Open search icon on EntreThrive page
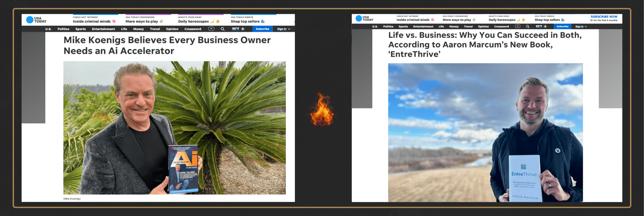Image resolution: width=644 pixels, height=216 pixels. point(527,26)
